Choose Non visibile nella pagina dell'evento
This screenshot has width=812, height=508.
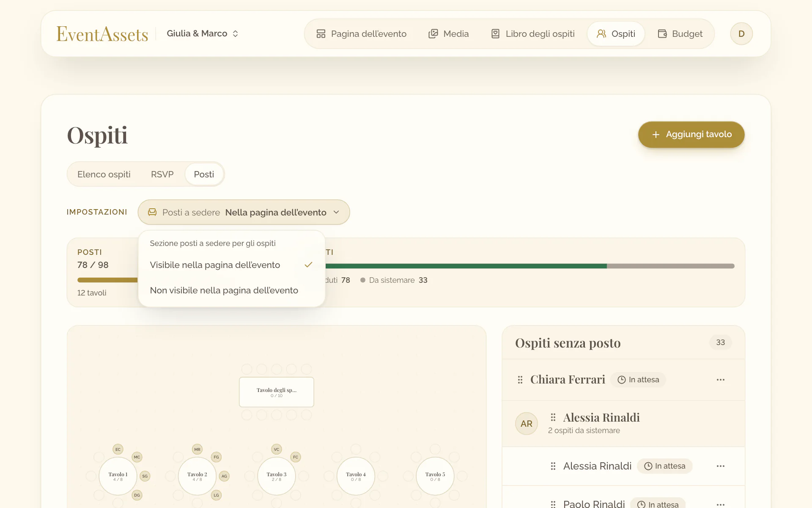pos(231,290)
